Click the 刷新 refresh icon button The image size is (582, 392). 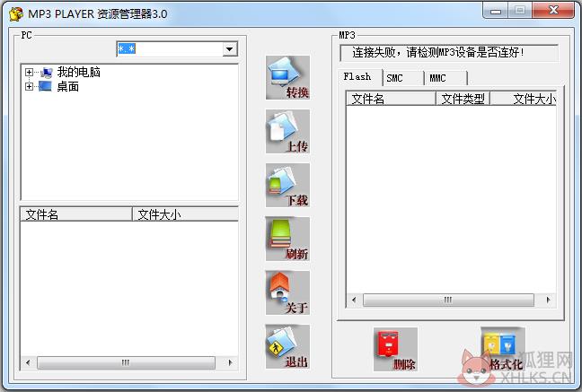(x=287, y=239)
